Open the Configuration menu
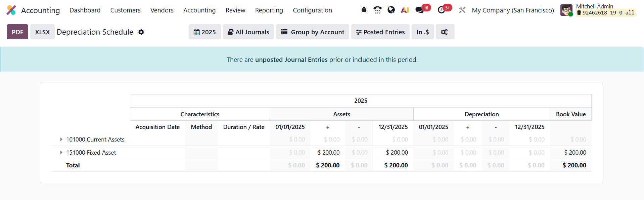Viewport: 644px width, 200px height. 312,10
